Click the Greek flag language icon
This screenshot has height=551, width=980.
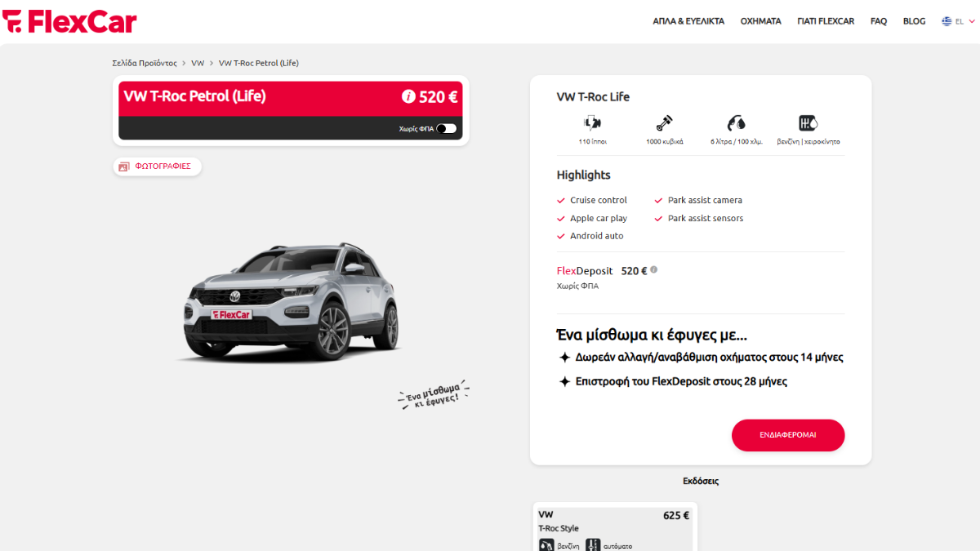[x=947, y=21]
